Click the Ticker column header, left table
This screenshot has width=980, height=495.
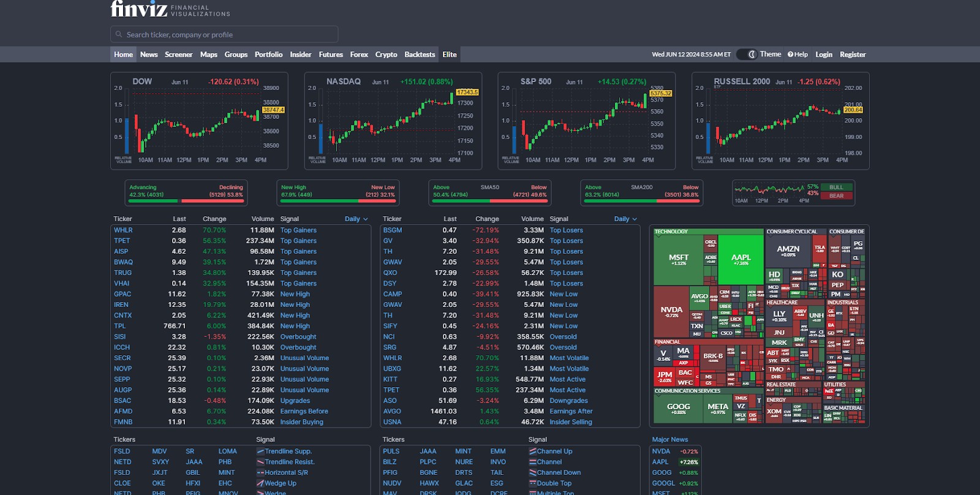pyautogui.click(x=123, y=219)
